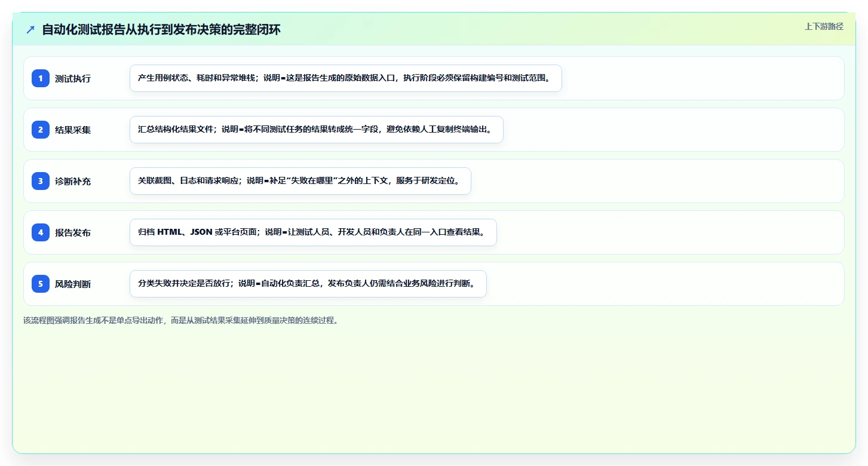
Task: Click the number 4 badge for 报告发布
Action: pyautogui.click(x=41, y=232)
